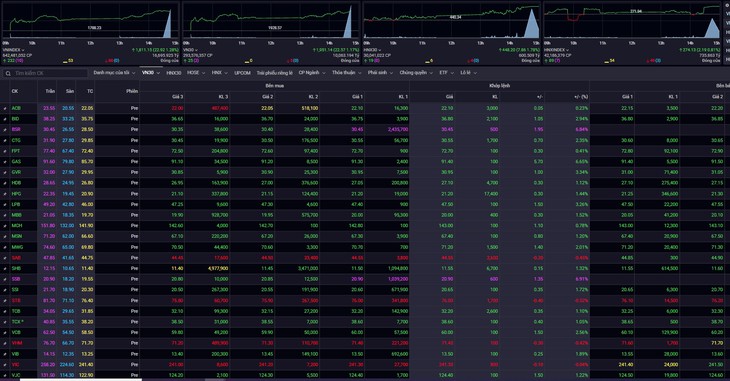730x381 pixels.
Task: Pin the SSI stock row
Action: [5, 290]
